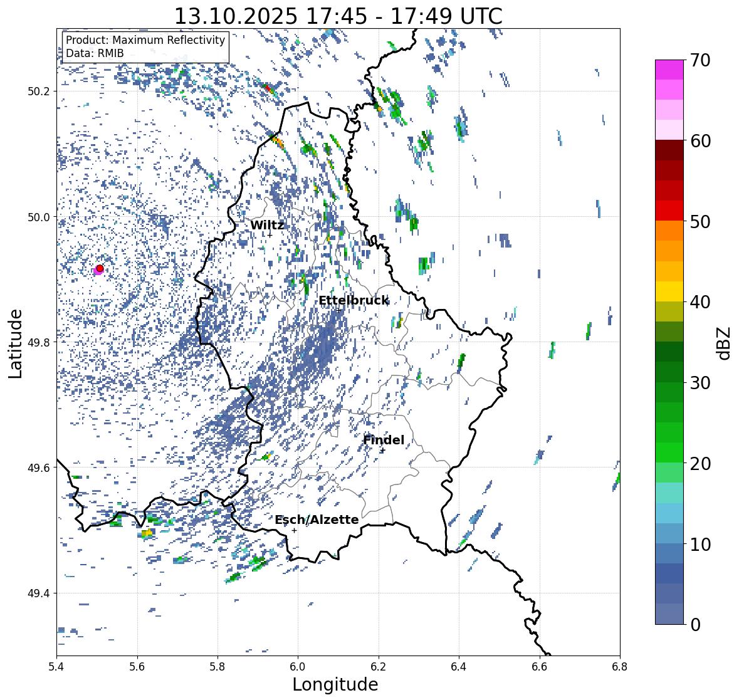Click the latitude tick label 49.6
This screenshot has height=700, width=739.
pos(39,468)
